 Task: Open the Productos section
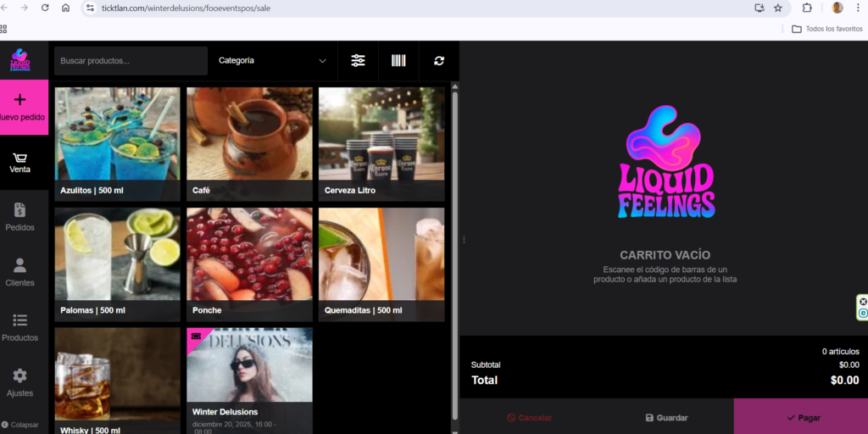[20, 327]
